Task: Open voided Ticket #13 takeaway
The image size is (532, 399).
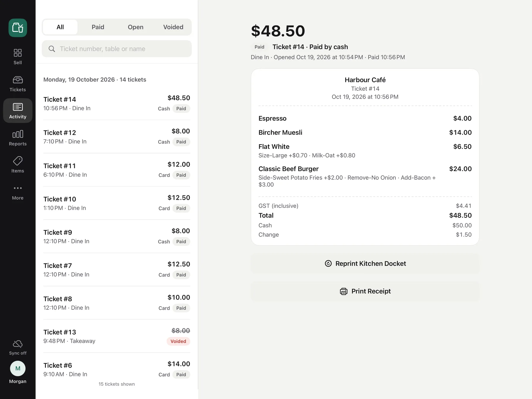Action: (x=117, y=336)
